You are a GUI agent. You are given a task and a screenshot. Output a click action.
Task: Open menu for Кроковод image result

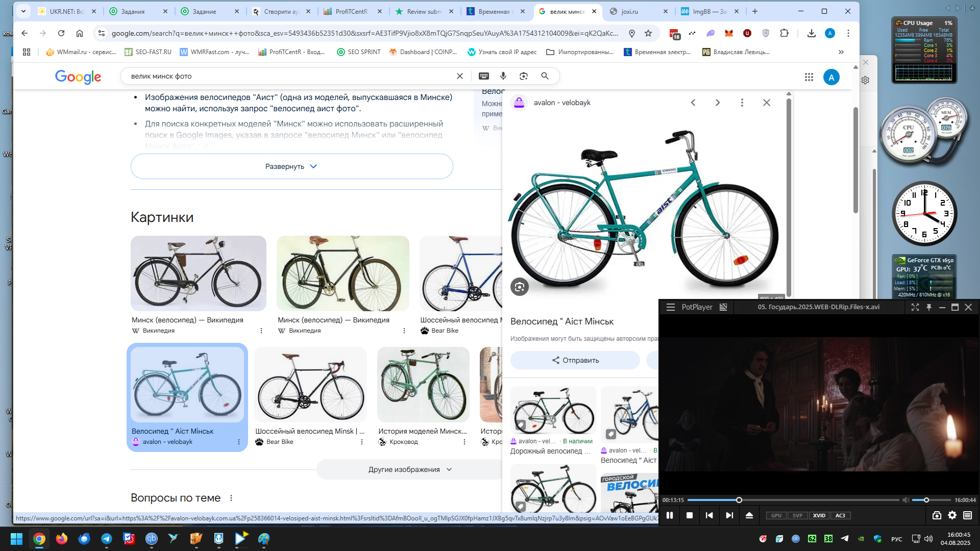464,442
